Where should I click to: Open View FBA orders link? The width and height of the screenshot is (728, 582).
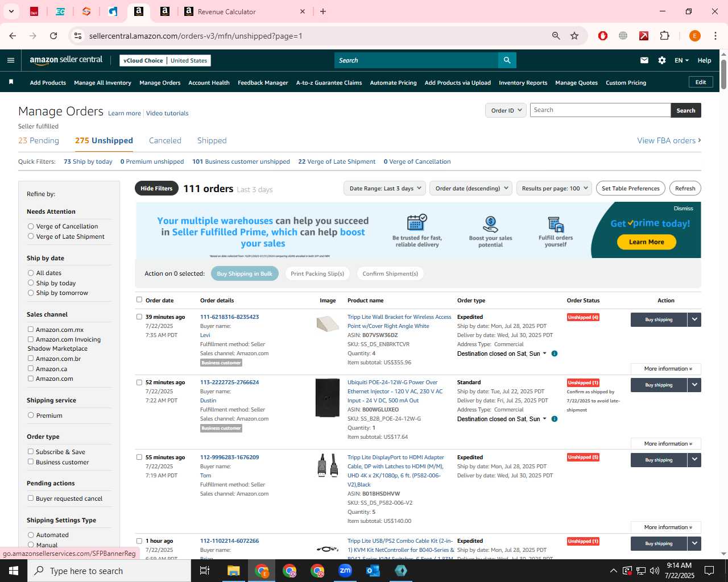(669, 140)
